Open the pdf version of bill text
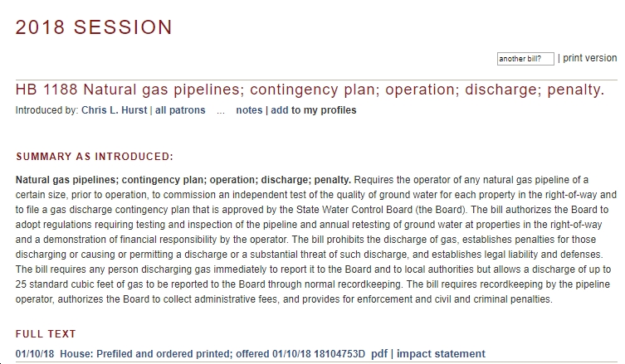 (379, 354)
